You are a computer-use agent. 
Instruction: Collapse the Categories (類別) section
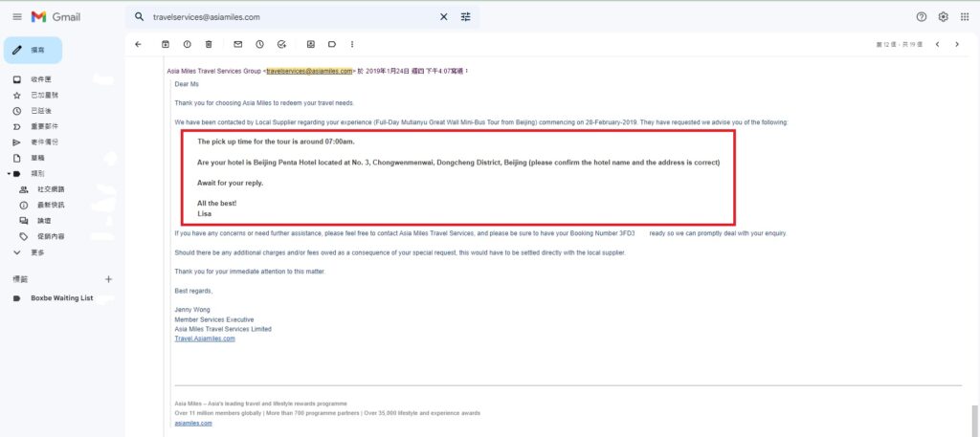9,173
